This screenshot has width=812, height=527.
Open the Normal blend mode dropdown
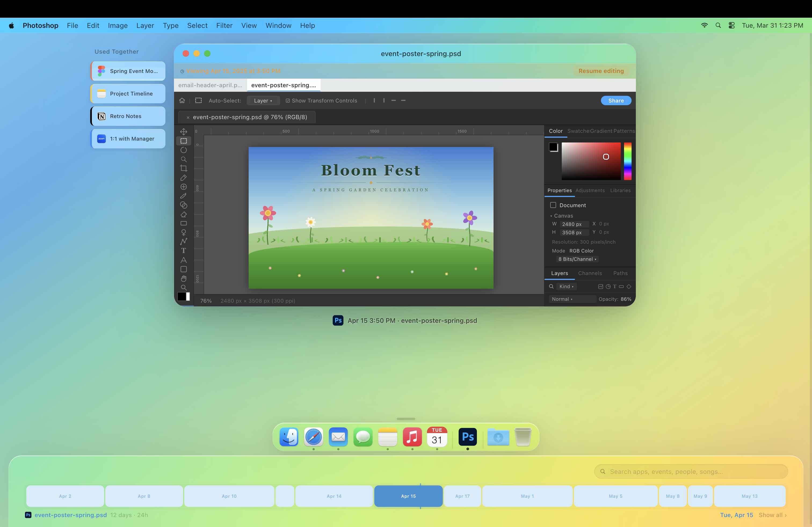click(x=572, y=299)
